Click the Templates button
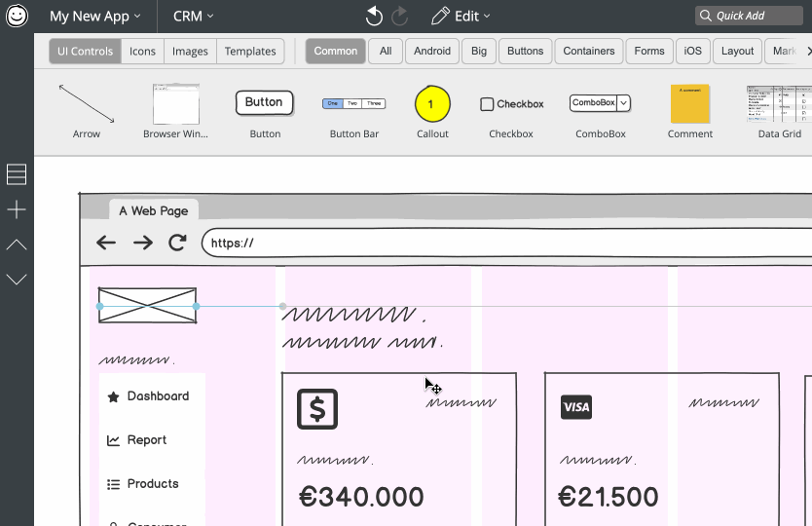The width and height of the screenshot is (812, 526). click(x=250, y=52)
